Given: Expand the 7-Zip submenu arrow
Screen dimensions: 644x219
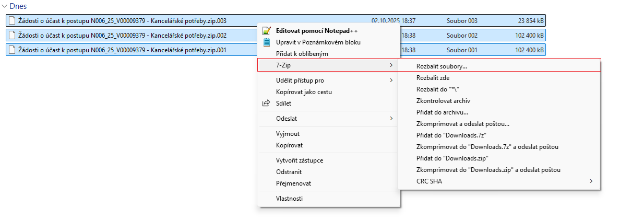Looking at the screenshot, I should tap(391, 65).
